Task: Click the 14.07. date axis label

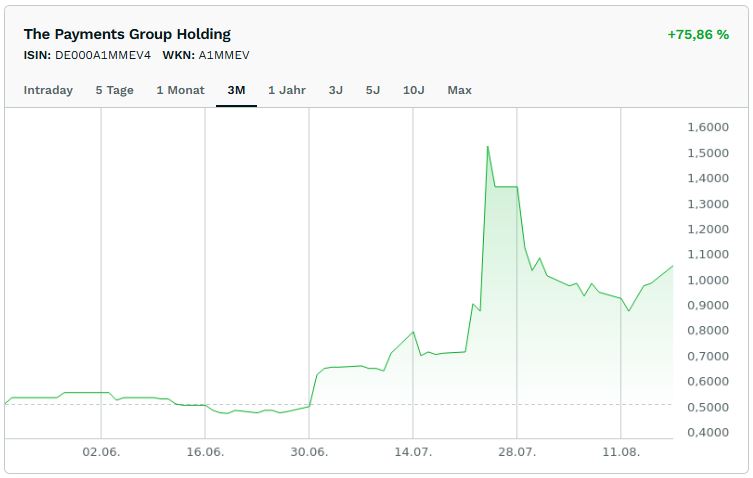Action: pyautogui.click(x=413, y=452)
